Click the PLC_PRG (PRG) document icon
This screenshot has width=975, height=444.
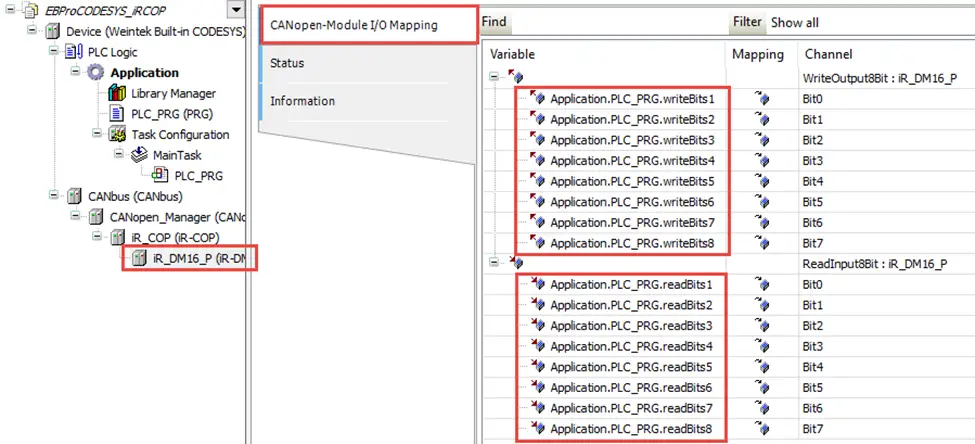pyautogui.click(x=117, y=114)
